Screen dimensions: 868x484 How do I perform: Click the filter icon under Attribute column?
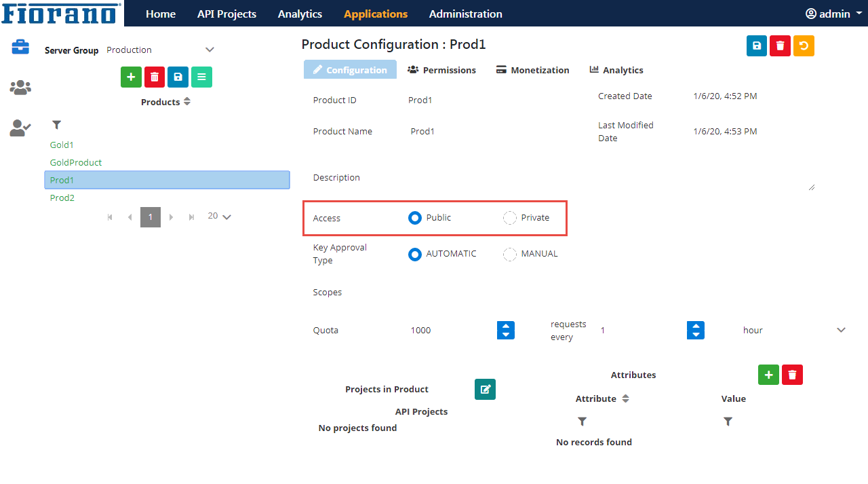[582, 422]
